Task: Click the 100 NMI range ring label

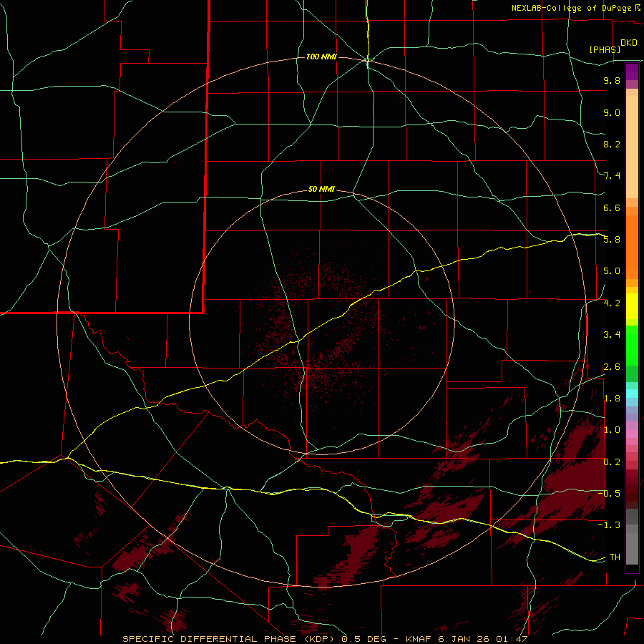Action: 321,57
